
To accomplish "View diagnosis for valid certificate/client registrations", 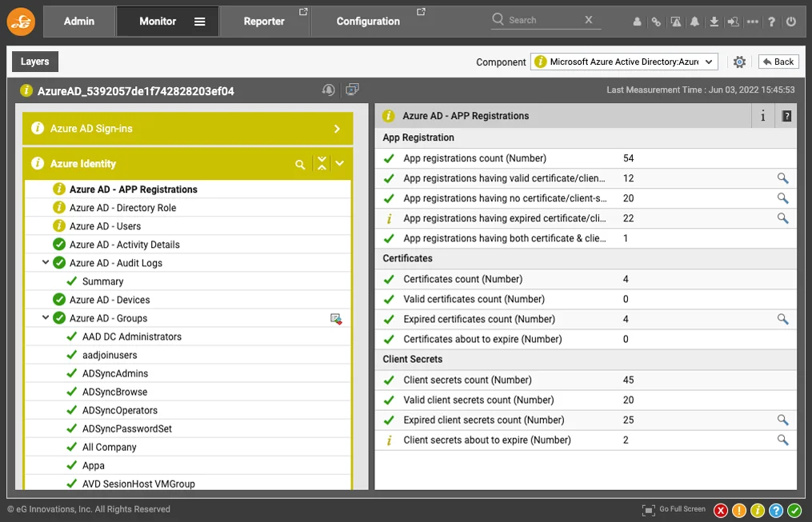I will (x=782, y=178).
